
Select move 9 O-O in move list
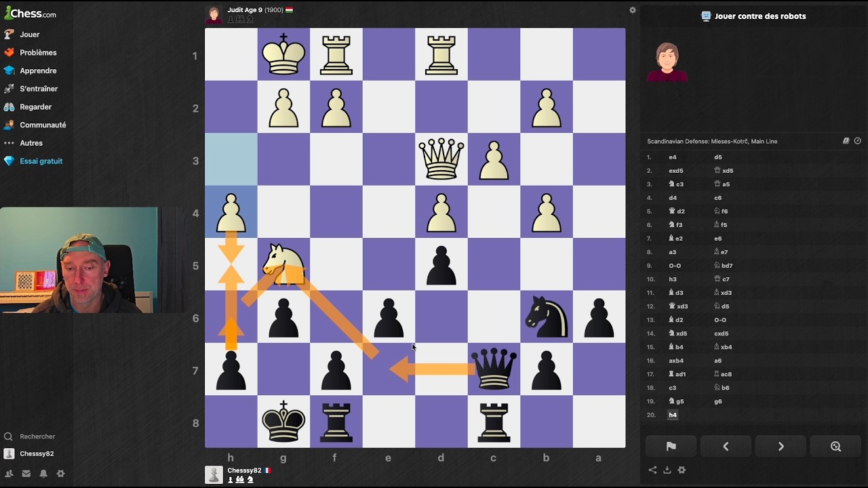675,266
